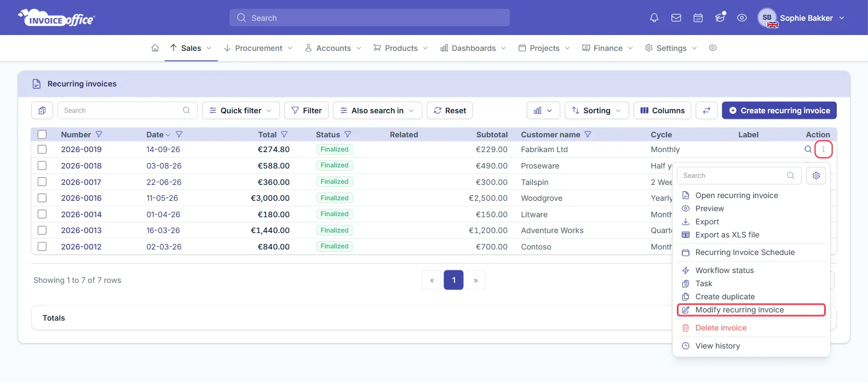The image size is (868, 383).
Task: Click Sophie Bakker's SB avatar
Action: tap(767, 18)
